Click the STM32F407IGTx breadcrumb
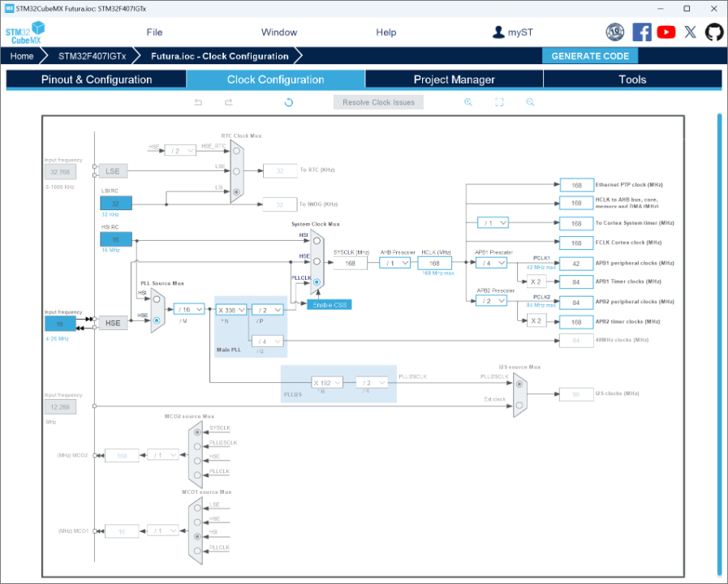728x584 pixels. click(92, 56)
